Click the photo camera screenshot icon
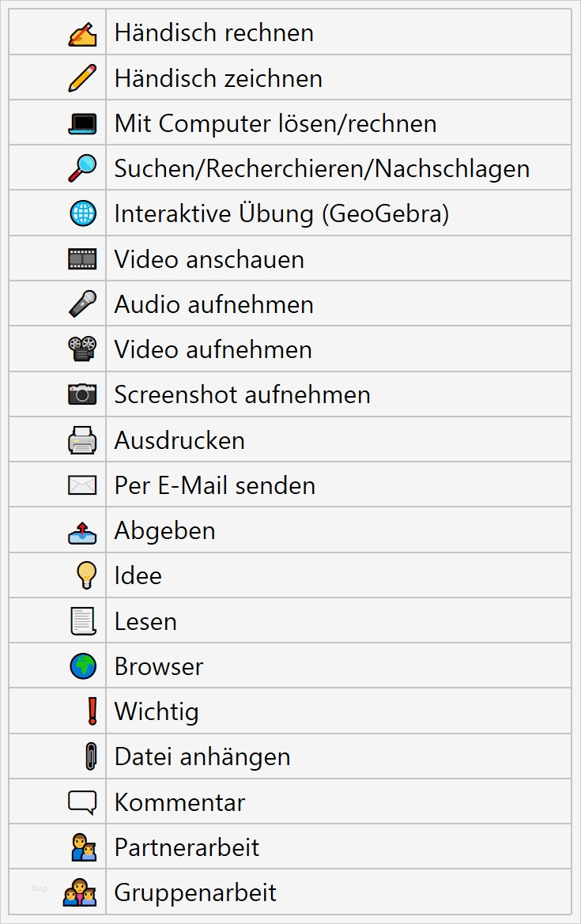 82,394
